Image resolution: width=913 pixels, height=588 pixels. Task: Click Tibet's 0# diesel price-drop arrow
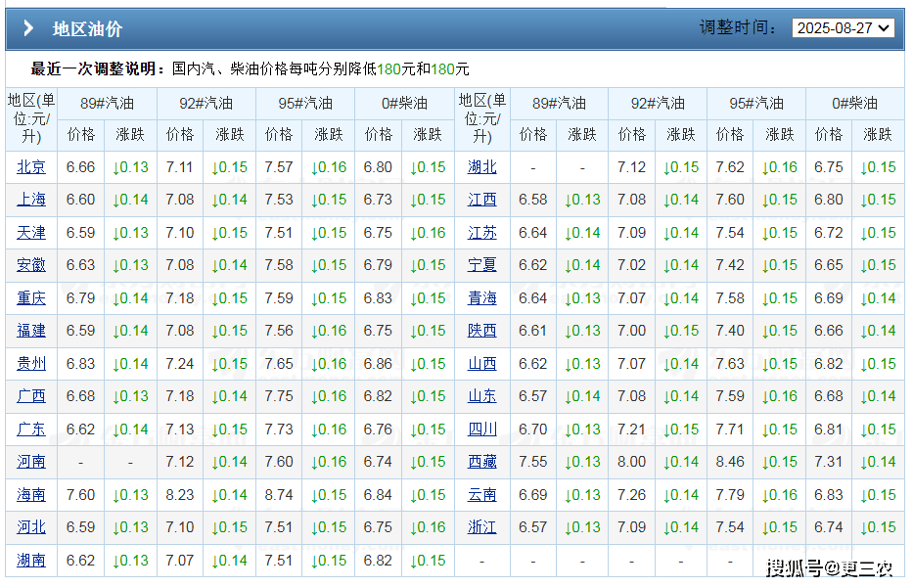[x=878, y=462]
